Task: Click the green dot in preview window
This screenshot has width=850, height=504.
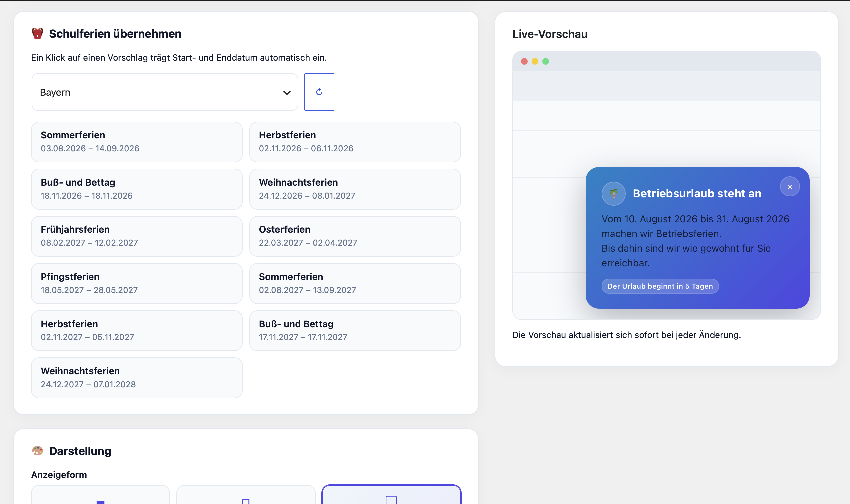Action: (x=545, y=61)
